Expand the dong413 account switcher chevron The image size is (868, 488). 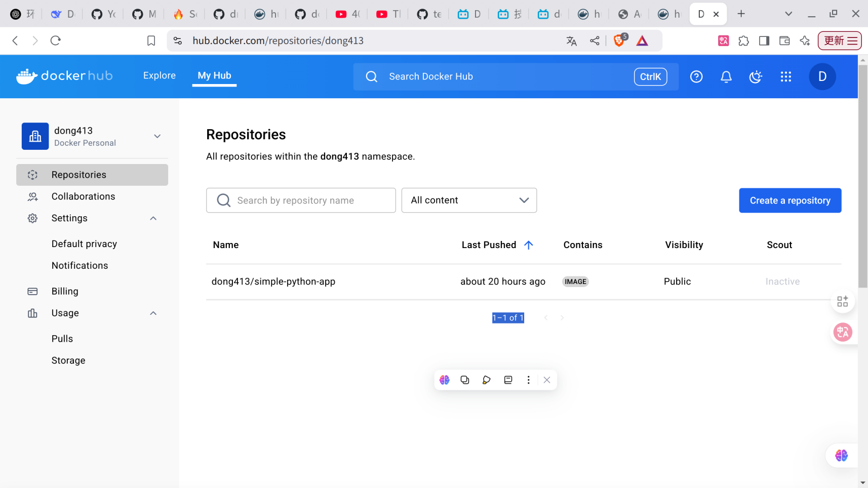click(157, 136)
